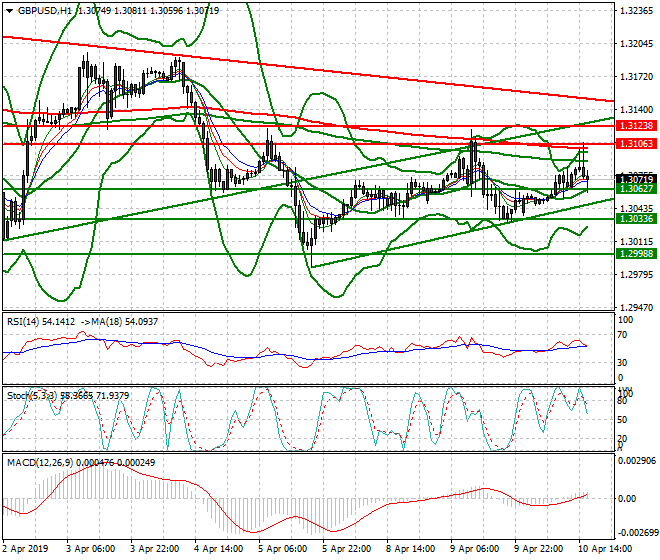
Task: Click the 5 Apr 06:00 time label
Action: [x=282, y=549]
